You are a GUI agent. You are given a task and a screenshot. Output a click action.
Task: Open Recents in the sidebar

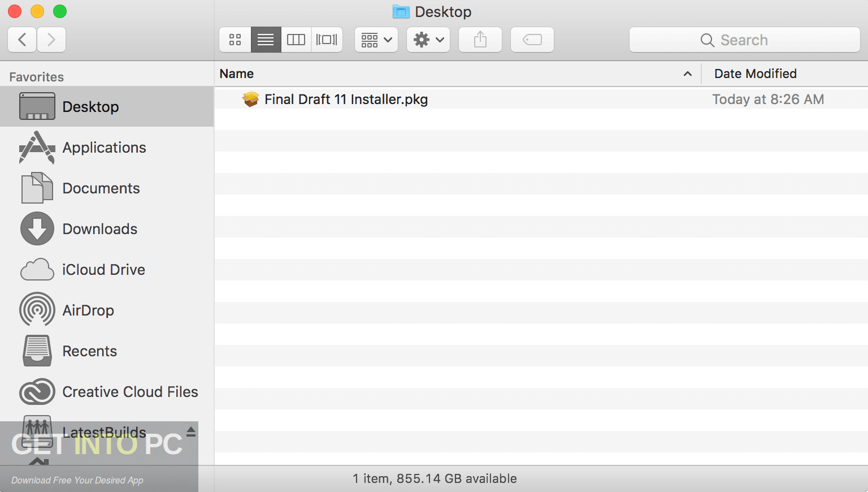[107, 351]
